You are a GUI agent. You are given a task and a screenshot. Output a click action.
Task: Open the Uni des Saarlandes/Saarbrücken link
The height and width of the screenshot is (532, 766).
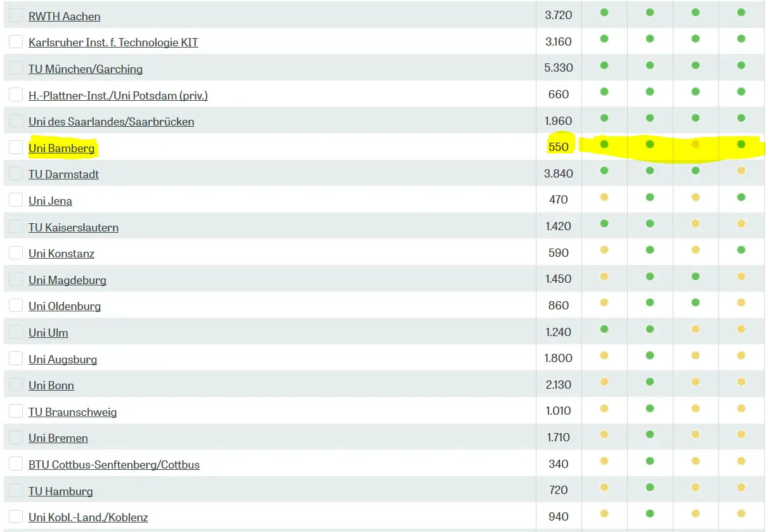[111, 121]
